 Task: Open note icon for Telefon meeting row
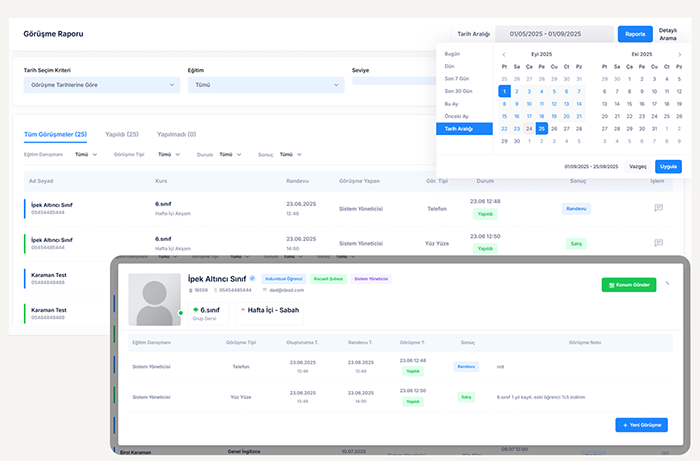[x=658, y=208]
